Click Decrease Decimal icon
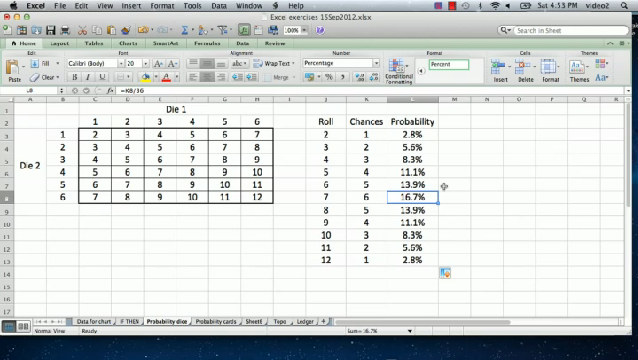The width and height of the screenshot is (638, 360). (x=374, y=77)
